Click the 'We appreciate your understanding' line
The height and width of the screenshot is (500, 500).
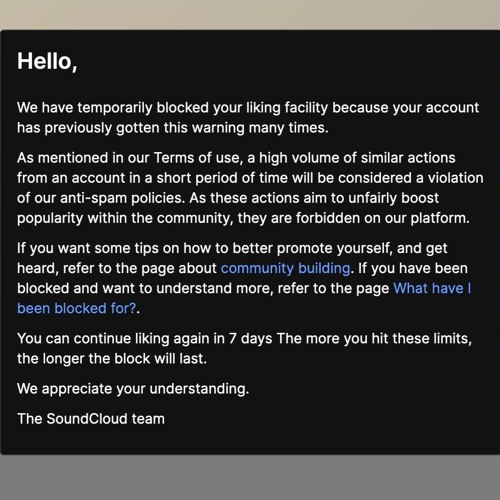click(133, 389)
